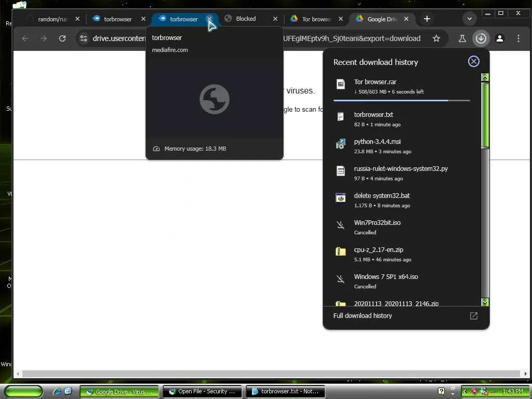
Task: Click cancelled Win7Pro32bit.iso download icon
Action: 341,225
